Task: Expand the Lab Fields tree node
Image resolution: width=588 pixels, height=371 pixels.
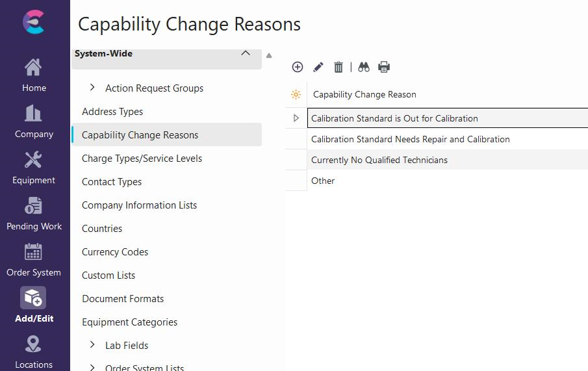Action: 92,345
